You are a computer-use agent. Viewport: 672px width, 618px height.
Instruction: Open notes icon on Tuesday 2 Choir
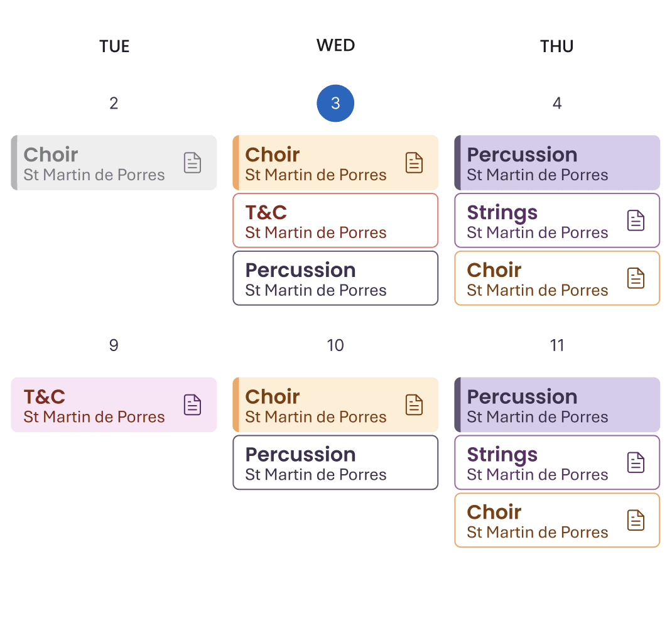(192, 163)
